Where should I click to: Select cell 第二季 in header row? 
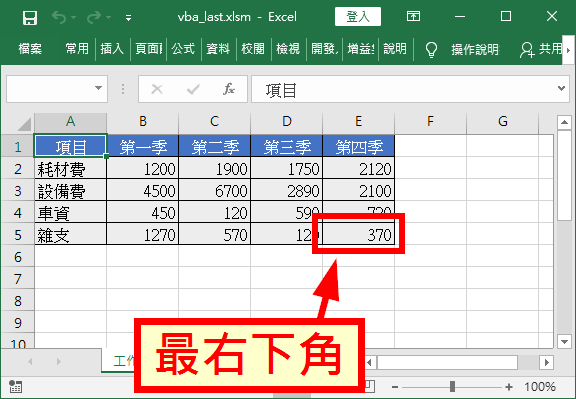pos(215,146)
